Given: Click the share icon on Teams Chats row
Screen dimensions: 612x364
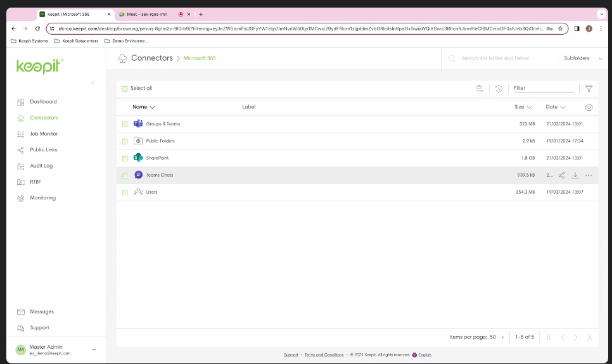Looking at the screenshot, I should pos(561,175).
